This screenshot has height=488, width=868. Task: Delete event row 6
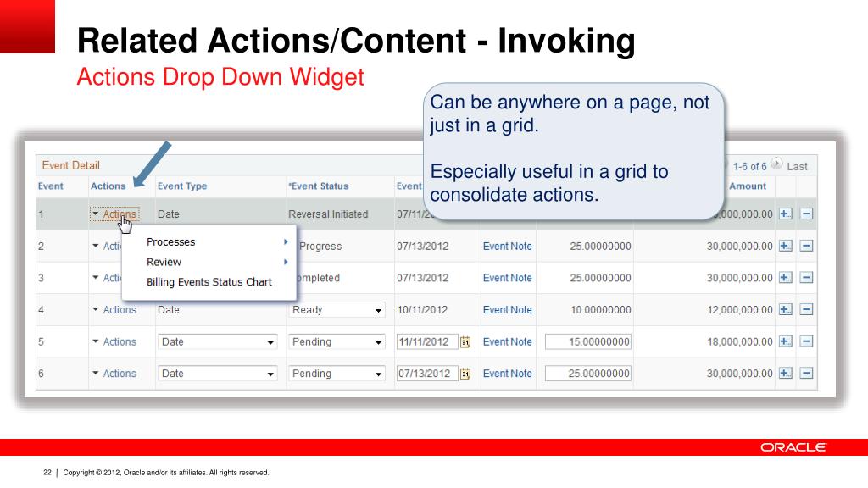click(807, 374)
